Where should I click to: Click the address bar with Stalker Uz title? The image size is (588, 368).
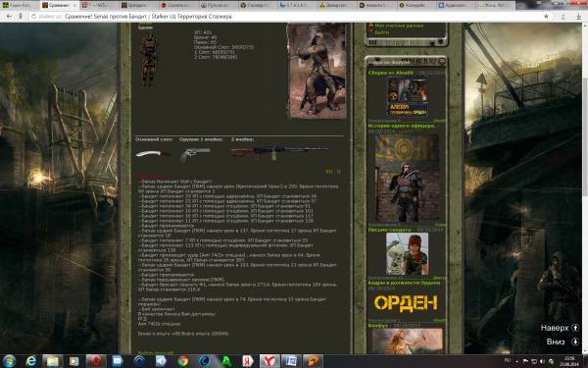285,16
